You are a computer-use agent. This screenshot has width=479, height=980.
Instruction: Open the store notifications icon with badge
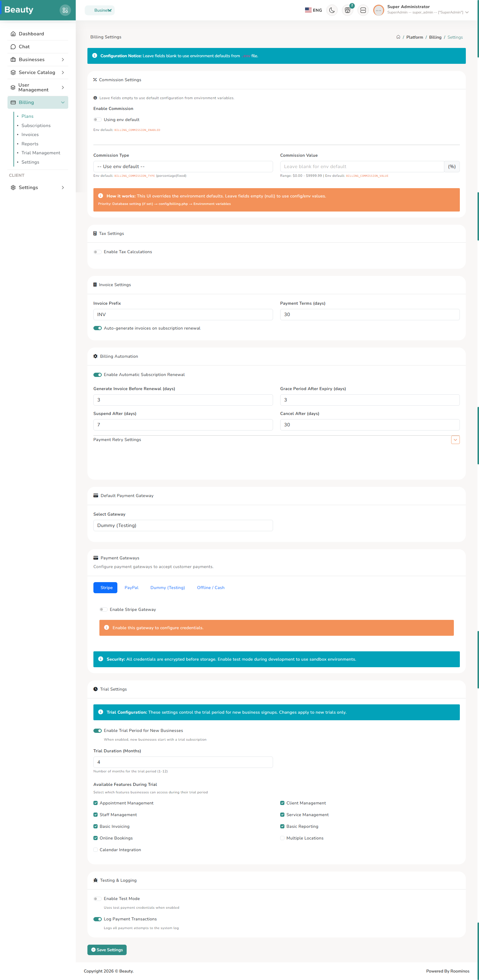(x=348, y=10)
